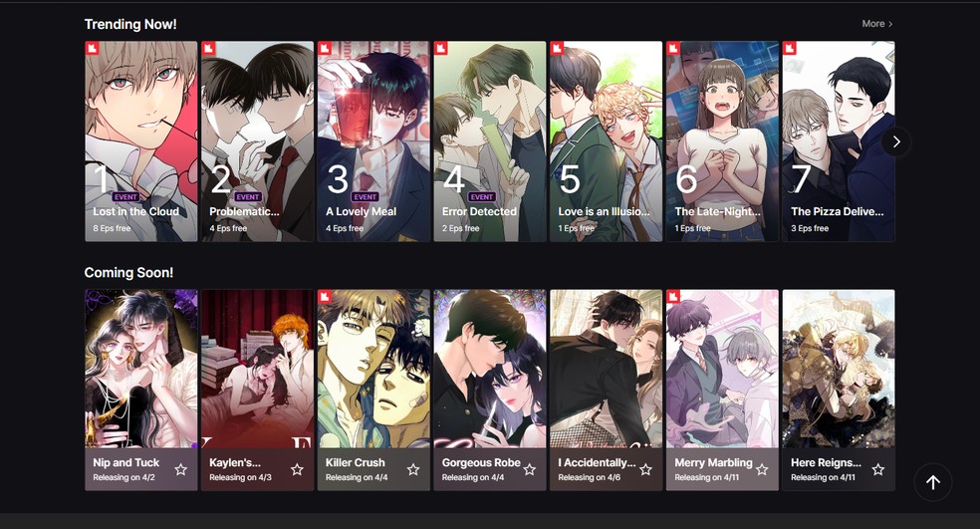This screenshot has height=529, width=980.
Task: Open Problematic... trending title
Action: [258, 141]
